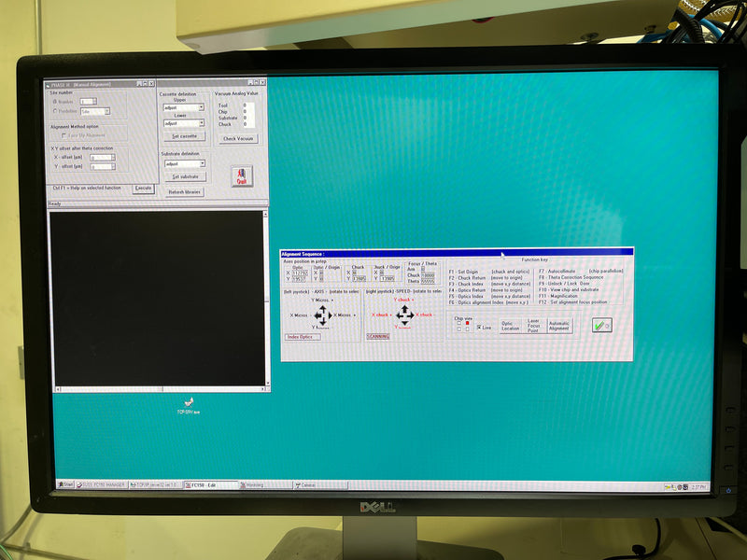
Task: Switch to FC150 Edit taskbar item
Action: 211,485
